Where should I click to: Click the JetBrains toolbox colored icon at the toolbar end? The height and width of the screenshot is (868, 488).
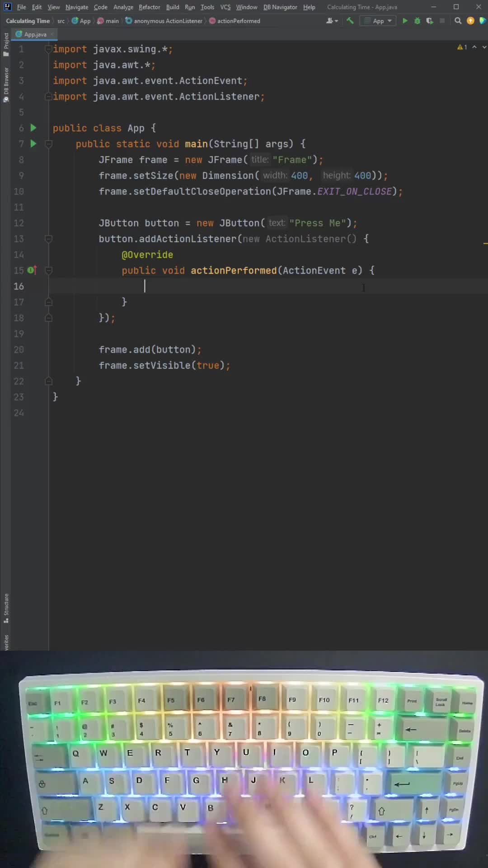483,21
